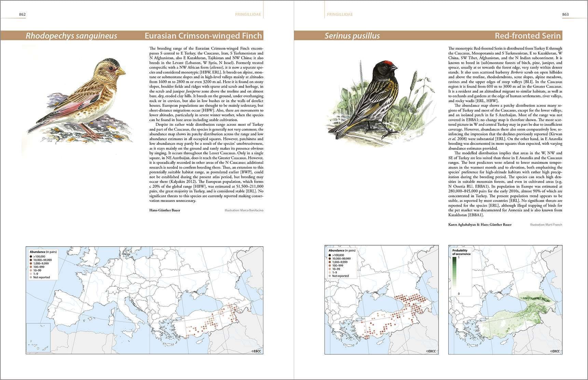
Task: Click the Eurasian Crimson-winged Finch title
Action: click(x=203, y=36)
